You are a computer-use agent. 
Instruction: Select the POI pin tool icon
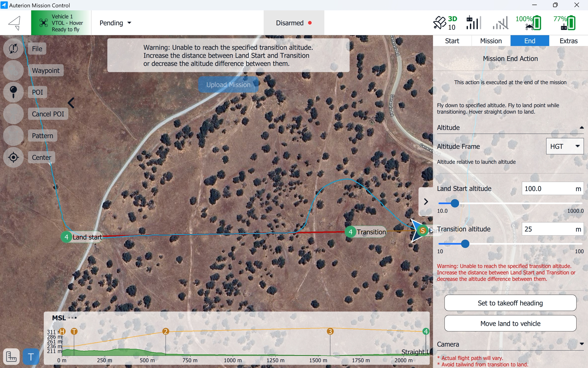[13, 92]
